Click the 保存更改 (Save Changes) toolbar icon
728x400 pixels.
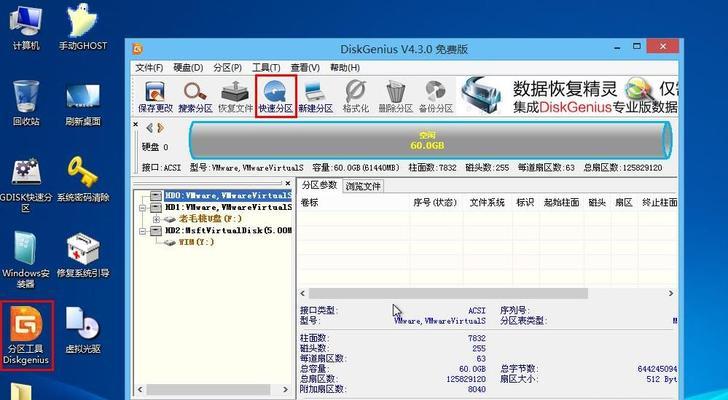tap(155, 96)
